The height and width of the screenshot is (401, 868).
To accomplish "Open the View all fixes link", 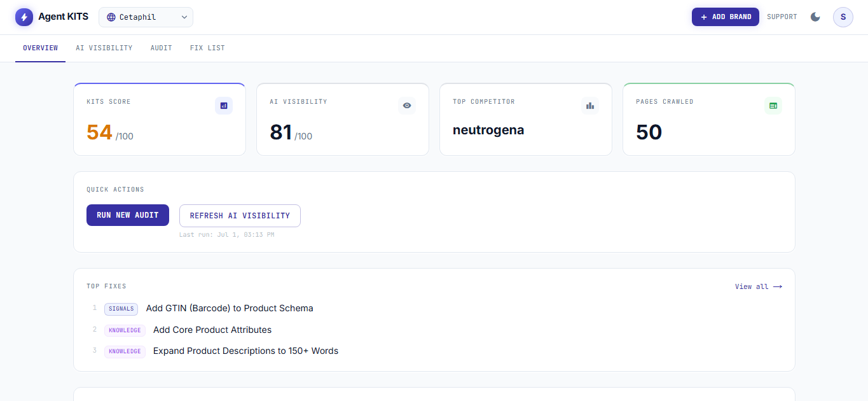I will click(759, 286).
